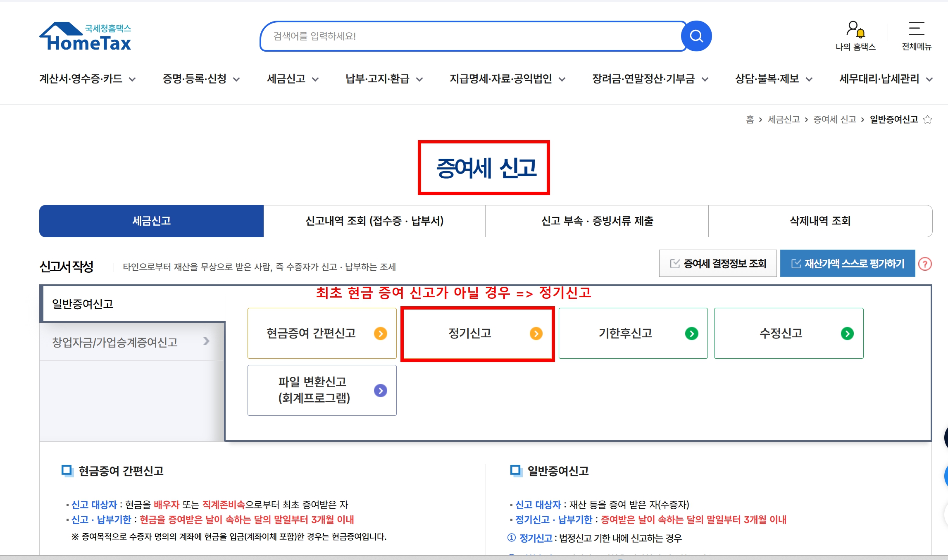This screenshot has height=560, width=948.
Task: Click the 증여세 신고 breadcrumb link
Action: [x=834, y=119]
